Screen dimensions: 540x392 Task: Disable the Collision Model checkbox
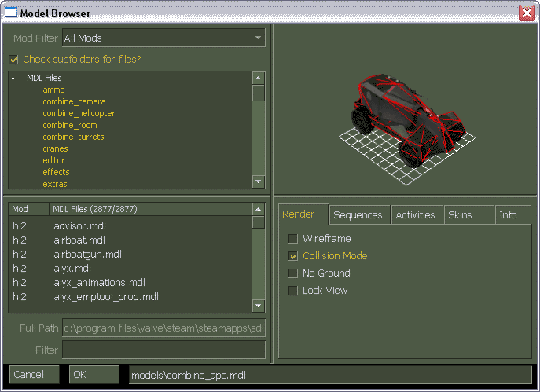pos(293,256)
